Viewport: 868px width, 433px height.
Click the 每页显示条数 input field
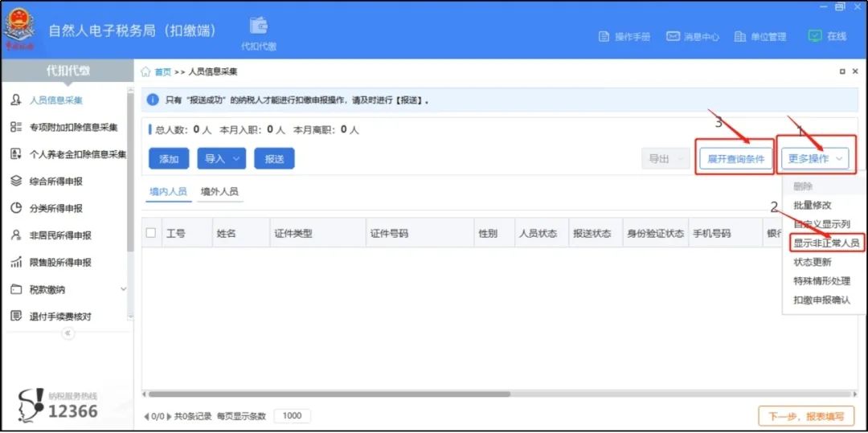[292, 416]
